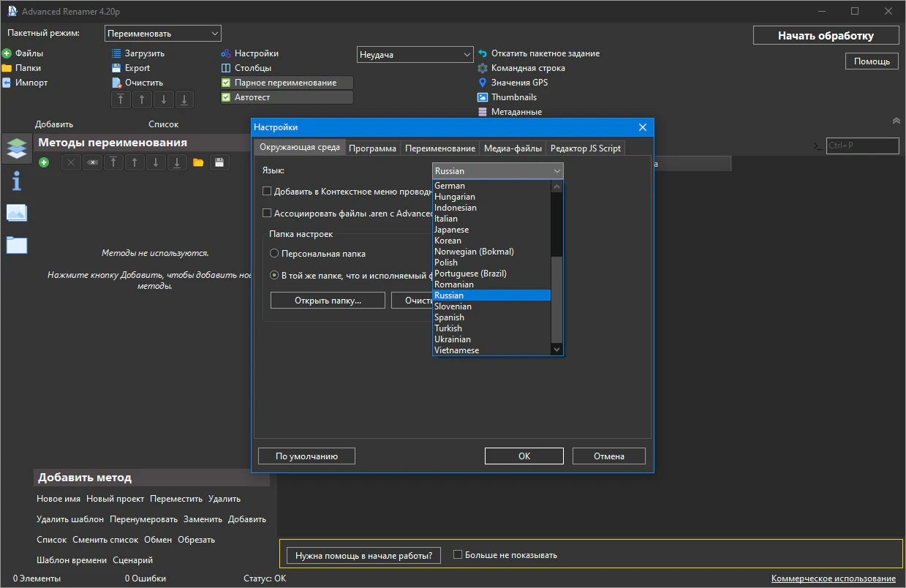Open the rename methods layers icon in sidebar
This screenshot has height=588, width=906.
point(16,147)
